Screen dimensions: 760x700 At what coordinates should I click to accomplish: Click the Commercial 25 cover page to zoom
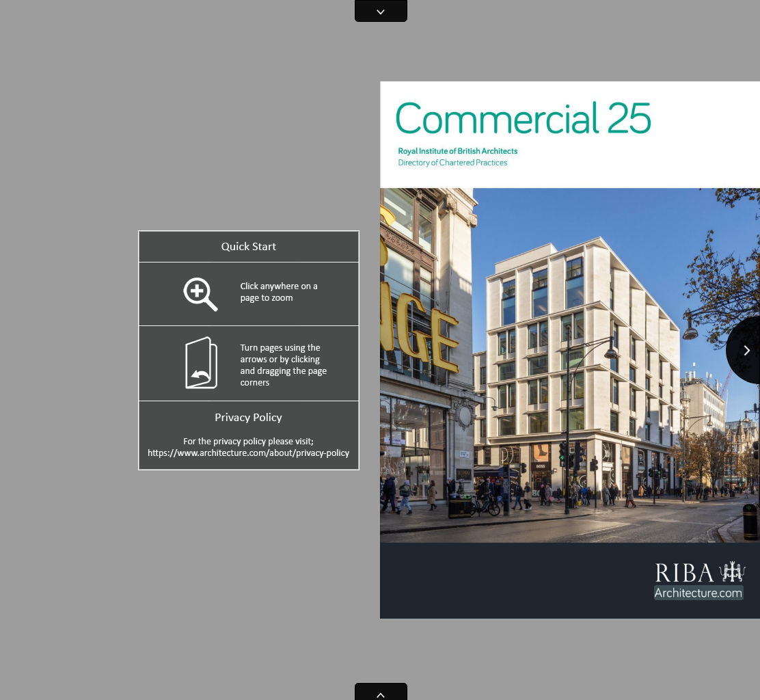coord(569,349)
